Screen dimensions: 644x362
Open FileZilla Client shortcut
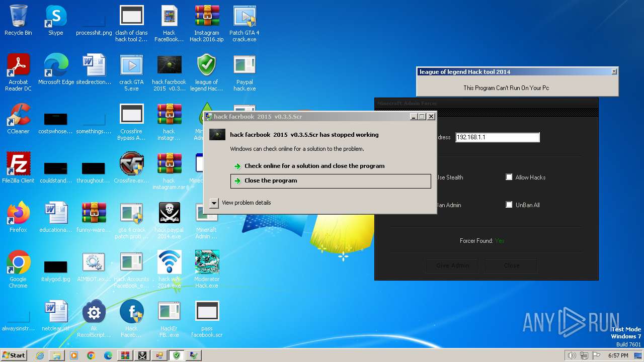[18, 168]
